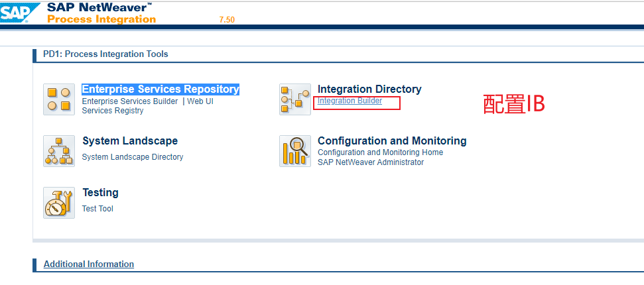Click the System Landscape hierarchy icon
The height and width of the screenshot is (285, 644).
pos(59,151)
